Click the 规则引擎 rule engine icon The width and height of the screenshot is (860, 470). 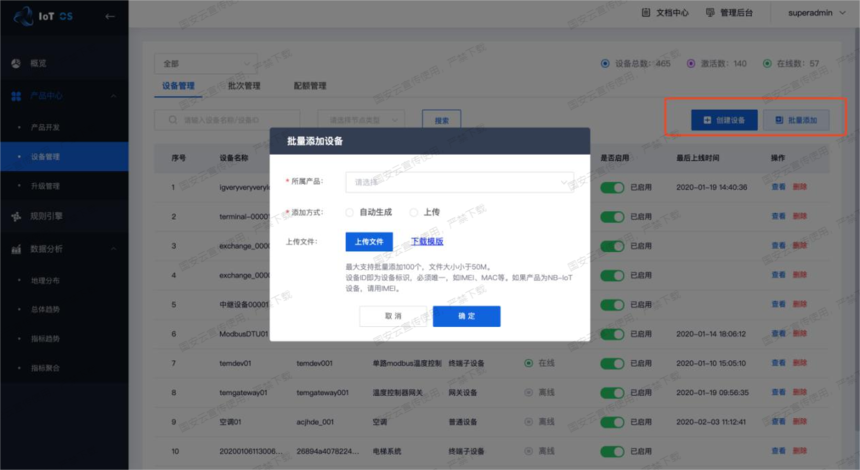tap(16, 216)
